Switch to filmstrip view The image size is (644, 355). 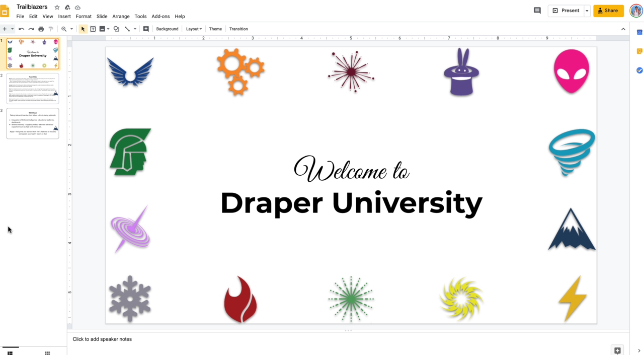pos(10,352)
